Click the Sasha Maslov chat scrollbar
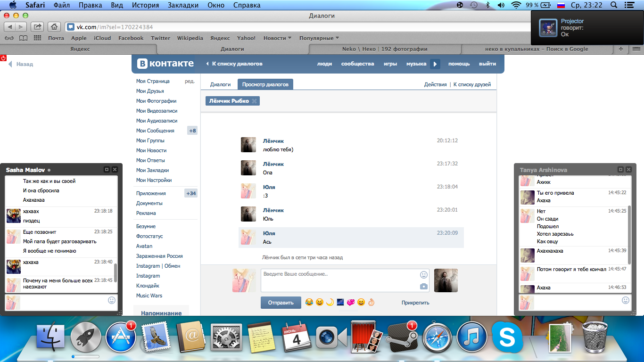Image resolution: width=644 pixels, height=362 pixels. pos(116,272)
